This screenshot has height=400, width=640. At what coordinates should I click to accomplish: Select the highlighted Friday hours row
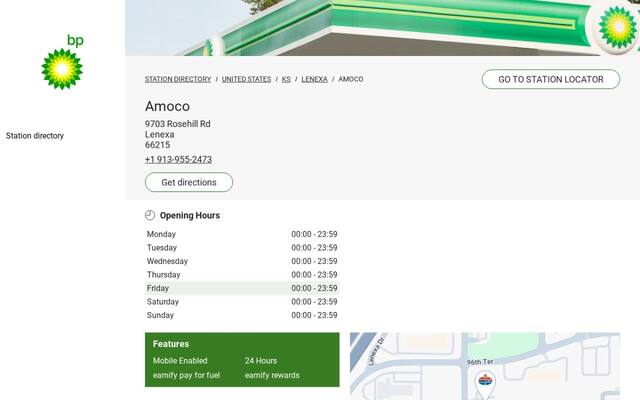point(242,288)
